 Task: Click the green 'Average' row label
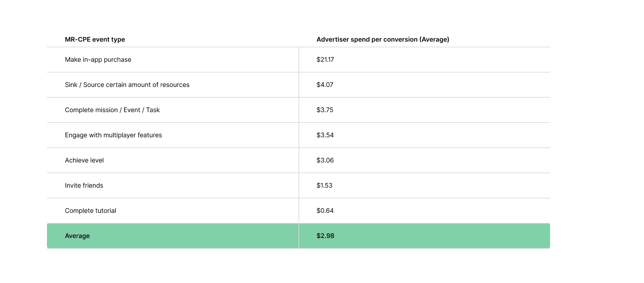pos(77,236)
